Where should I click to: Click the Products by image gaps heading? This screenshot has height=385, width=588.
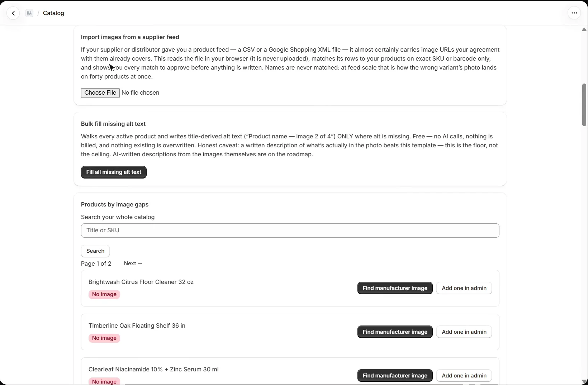(x=115, y=205)
